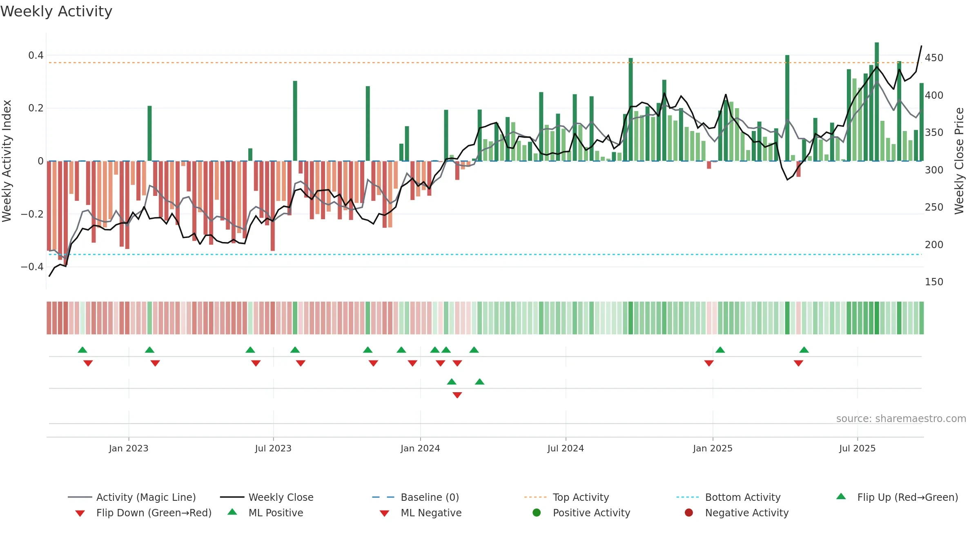Toggle the Activity (Magic Line) legend entry
The height and width of the screenshot is (551, 980).
pyautogui.click(x=132, y=497)
